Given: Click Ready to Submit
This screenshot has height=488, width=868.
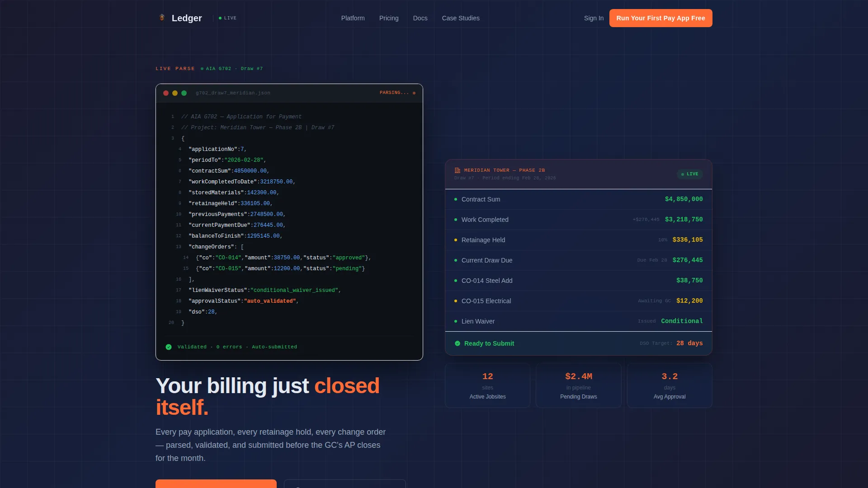Looking at the screenshot, I should tap(489, 343).
